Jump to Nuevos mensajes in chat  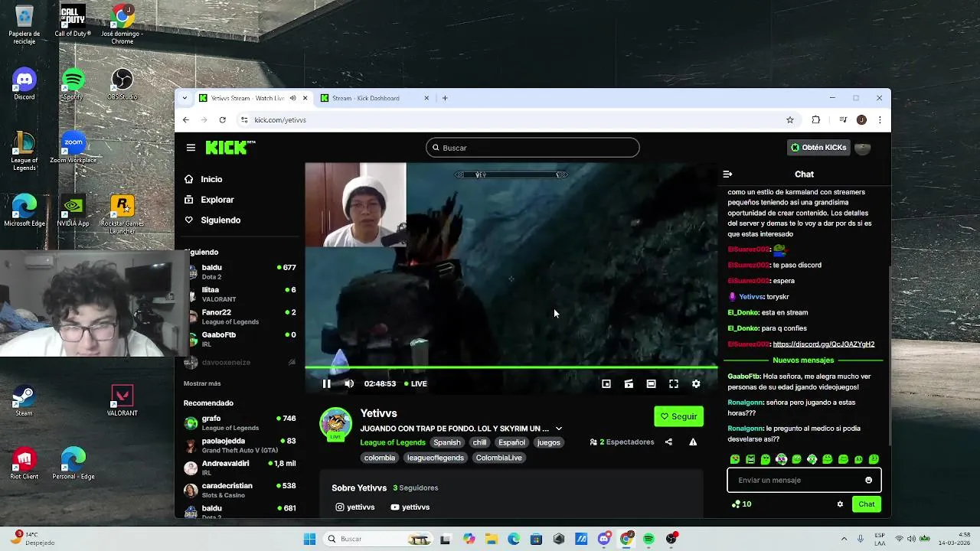(x=803, y=360)
